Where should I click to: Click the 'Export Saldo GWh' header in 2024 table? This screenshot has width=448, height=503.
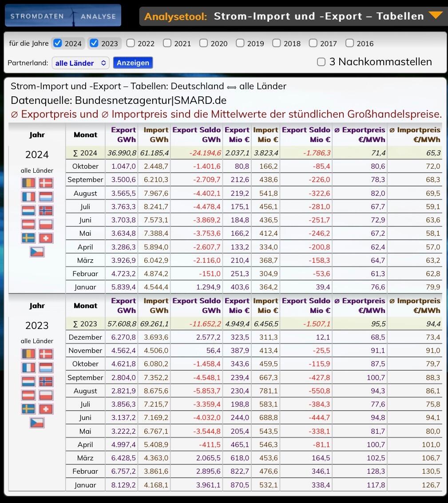pyautogui.click(x=196, y=135)
